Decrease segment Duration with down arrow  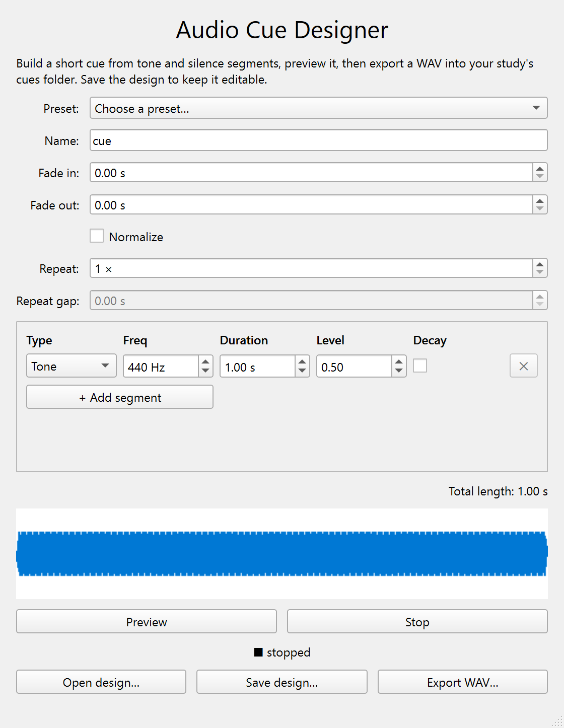(302, 371)
